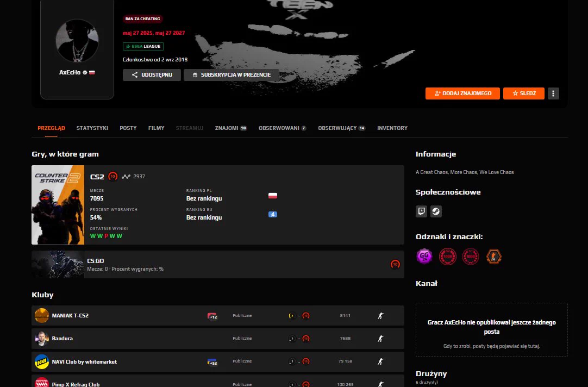Viewport: 588px width, 387px height.
Task: Click the 54% win rate value
Action: pos(96,217)
